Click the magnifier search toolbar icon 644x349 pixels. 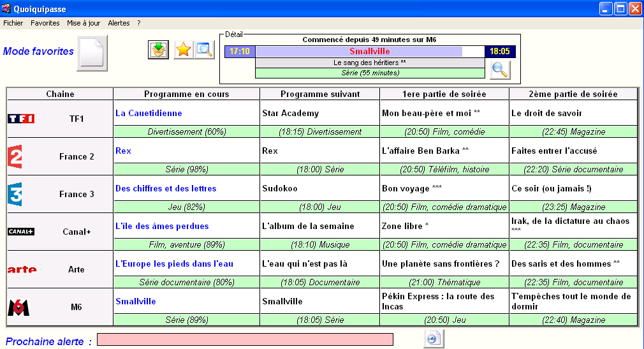(x=204, y=50)
